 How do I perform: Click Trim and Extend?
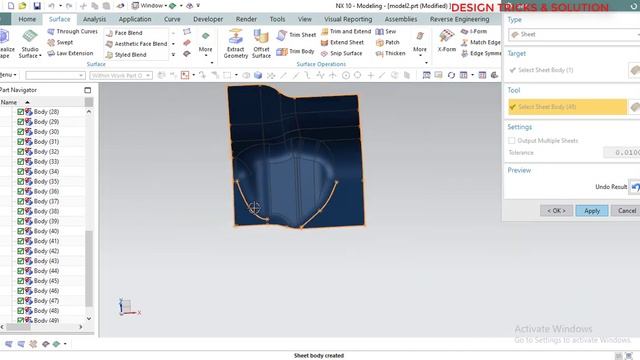[346, 31]
